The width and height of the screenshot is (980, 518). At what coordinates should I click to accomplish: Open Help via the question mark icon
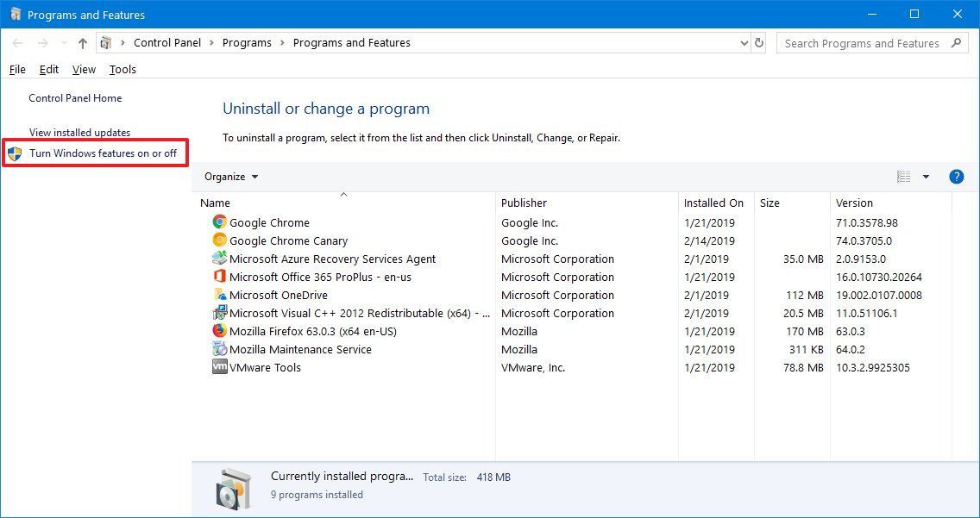(956, 177)
